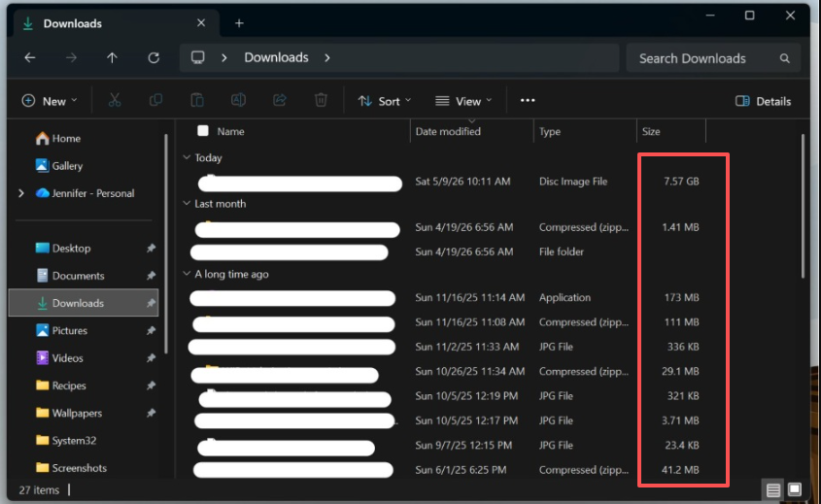Go back with the back arrow
The width and height of the screenshot is (821, 504).
(x=30, y=57)
